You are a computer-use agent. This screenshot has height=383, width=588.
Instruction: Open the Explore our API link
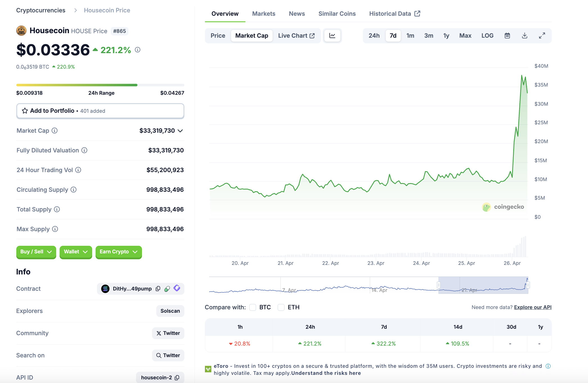[x=533, y=307]
